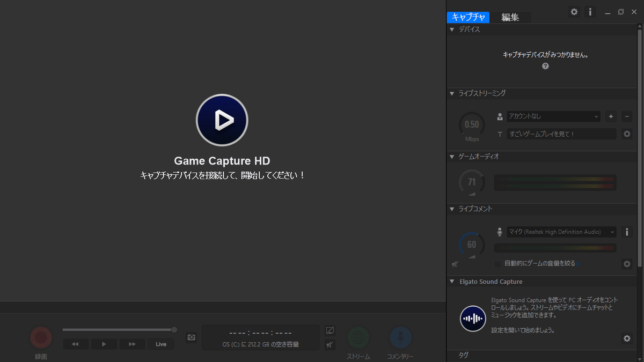The image size is (644, 362).
Task: Click the Live button in playback controls
Action: pyautogui.click(x=161, y=344)
